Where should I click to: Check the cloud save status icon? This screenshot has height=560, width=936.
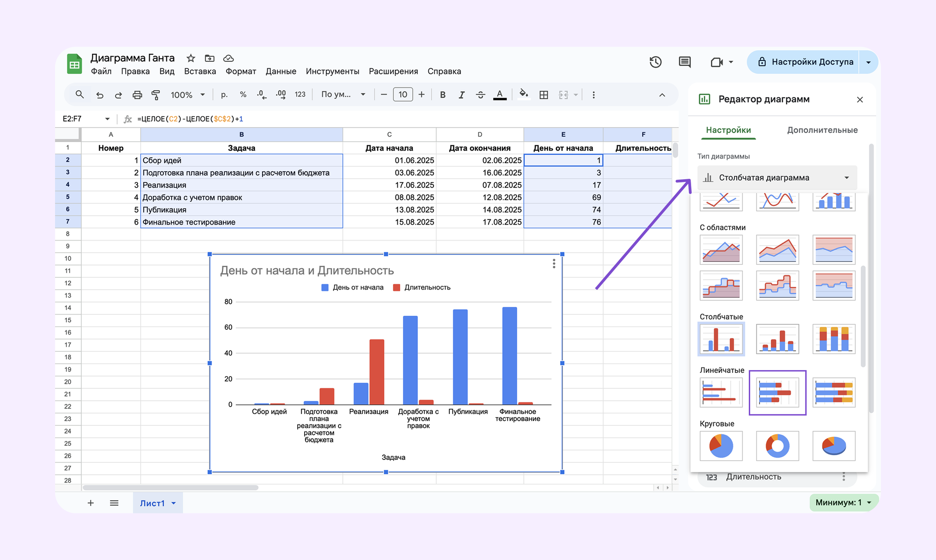[228, 58]
